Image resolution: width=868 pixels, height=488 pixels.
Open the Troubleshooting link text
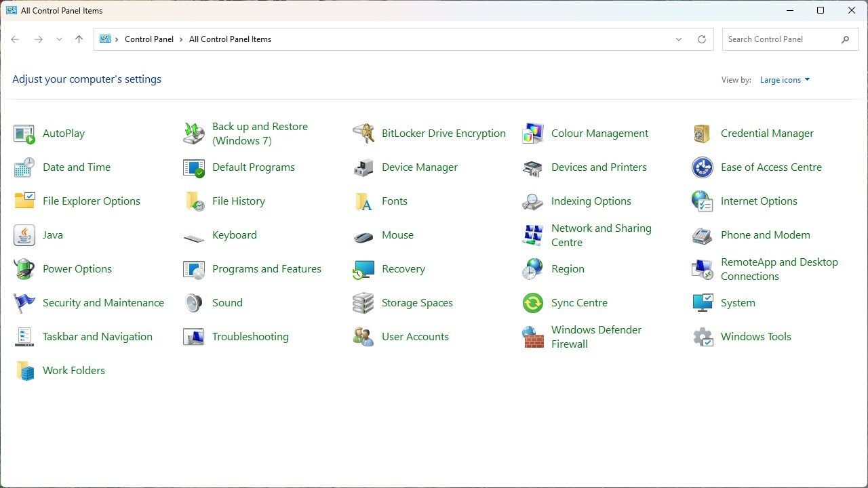pos(250,337)
